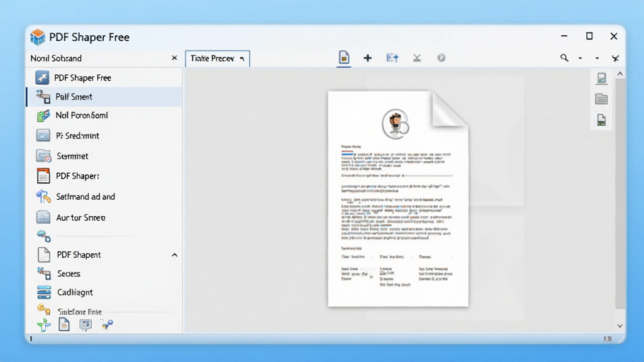
Task: Click the Palf Sment row icon
Action: coord(43,97)
